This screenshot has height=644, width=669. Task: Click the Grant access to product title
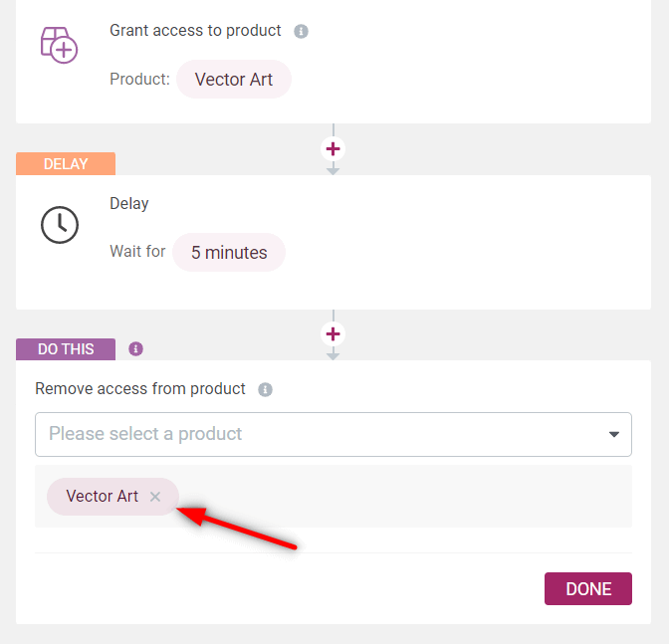tap(195, 31)
